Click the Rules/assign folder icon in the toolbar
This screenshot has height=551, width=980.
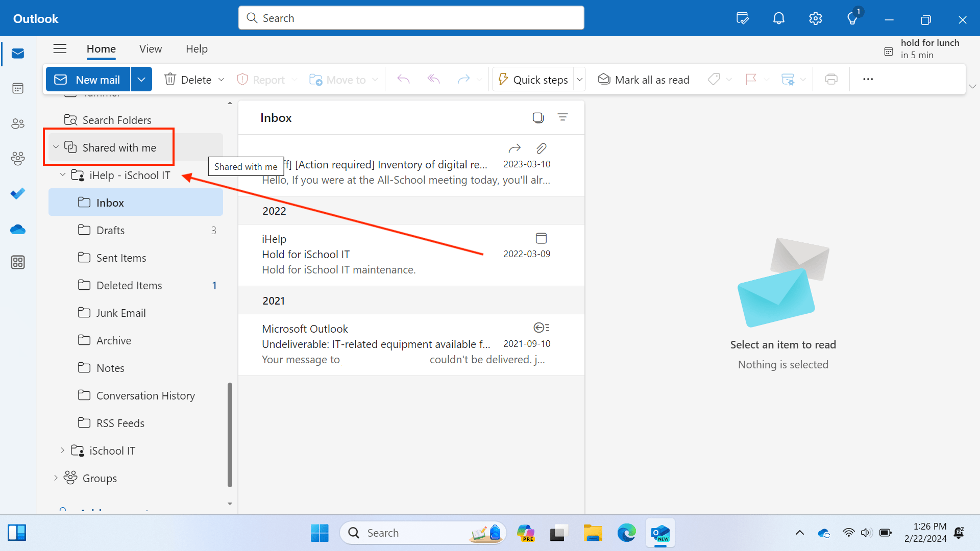pos(788,80)
